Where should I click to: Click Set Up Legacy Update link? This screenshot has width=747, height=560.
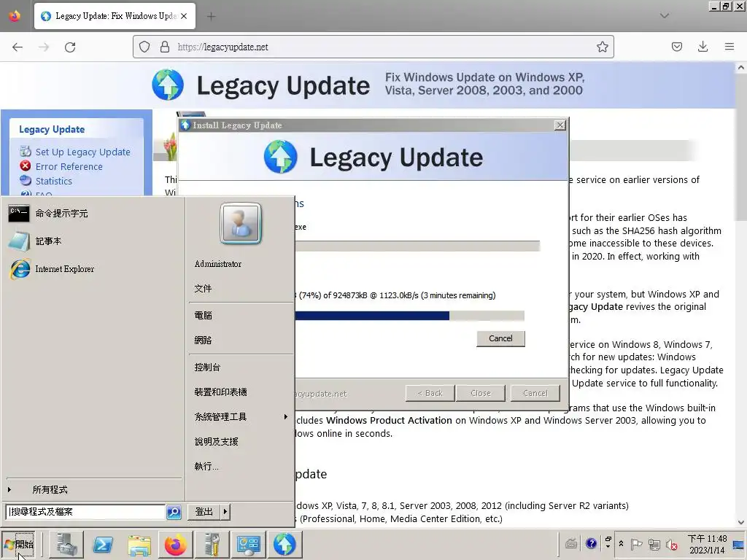tap(83, 152)
